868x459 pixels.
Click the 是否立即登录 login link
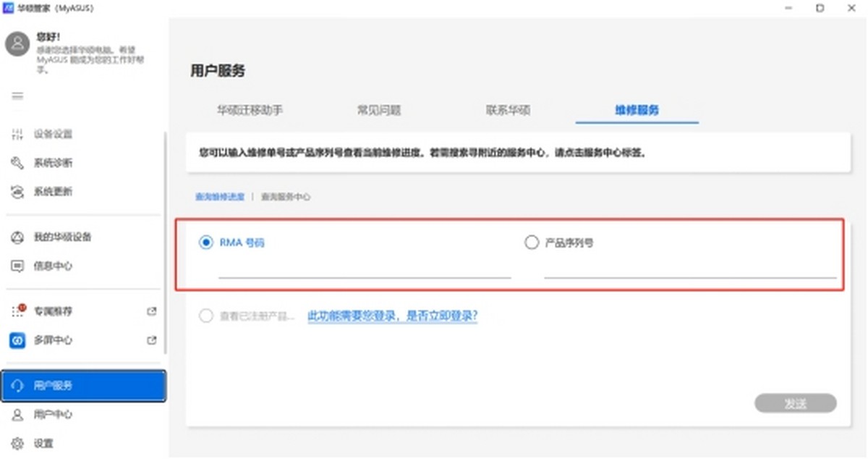point(393,316)
